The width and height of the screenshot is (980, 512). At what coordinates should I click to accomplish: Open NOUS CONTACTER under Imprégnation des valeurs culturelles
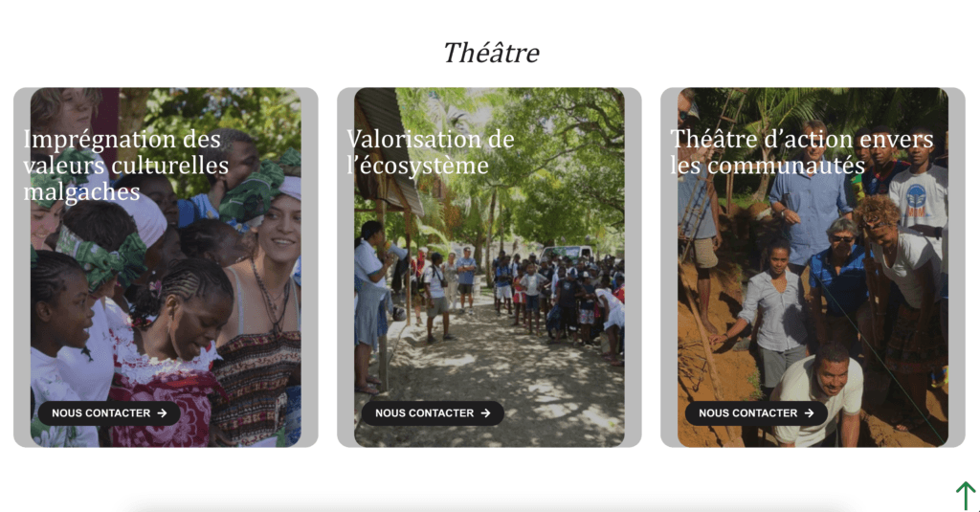tap(109, 413)
